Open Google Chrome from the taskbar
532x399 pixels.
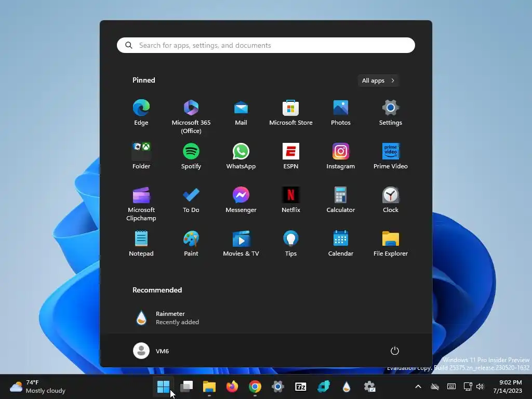255,387
